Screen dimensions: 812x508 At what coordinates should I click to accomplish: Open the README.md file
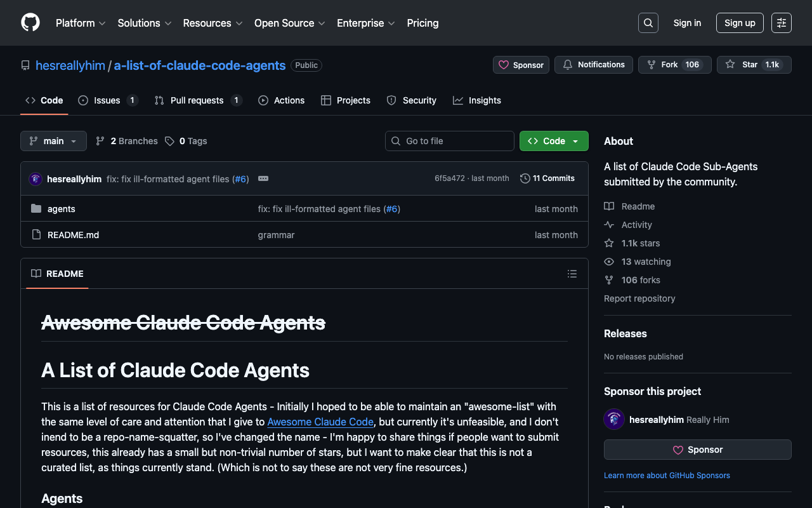click(73, 235)
